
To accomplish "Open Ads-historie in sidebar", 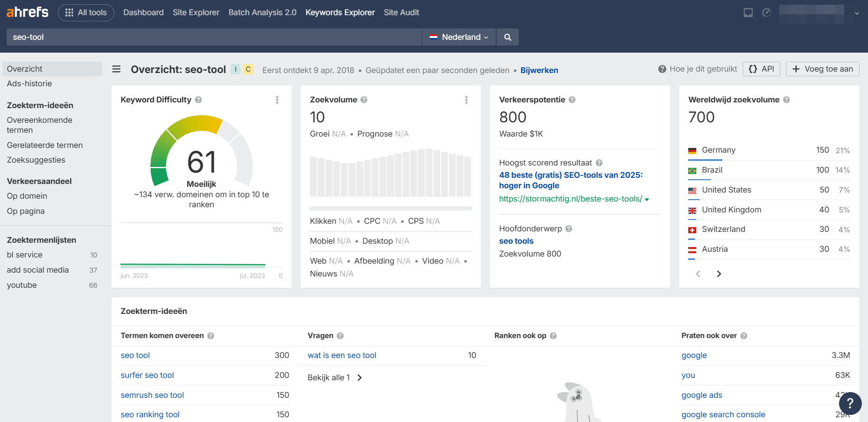I will (29, 83).
